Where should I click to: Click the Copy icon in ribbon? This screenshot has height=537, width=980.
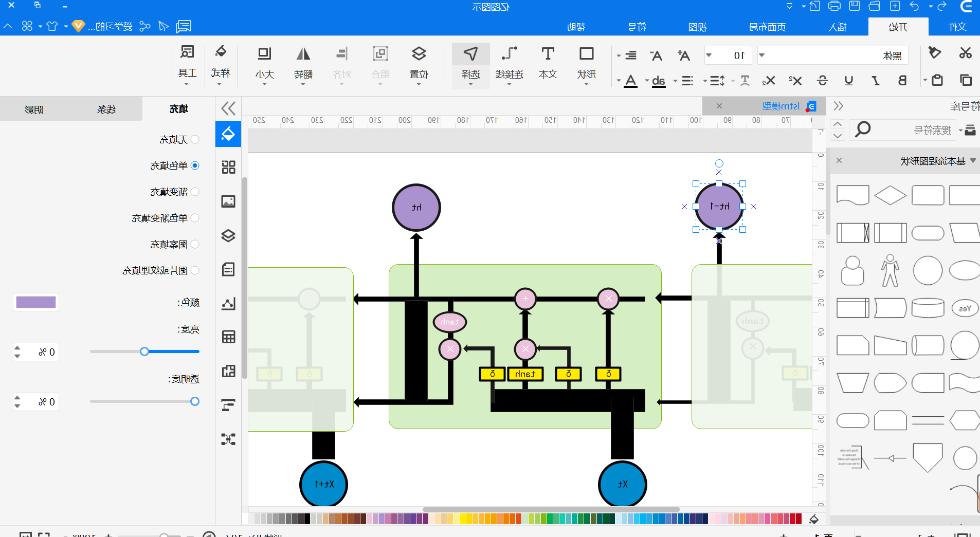pyautogui.click(x=965, y=80)
